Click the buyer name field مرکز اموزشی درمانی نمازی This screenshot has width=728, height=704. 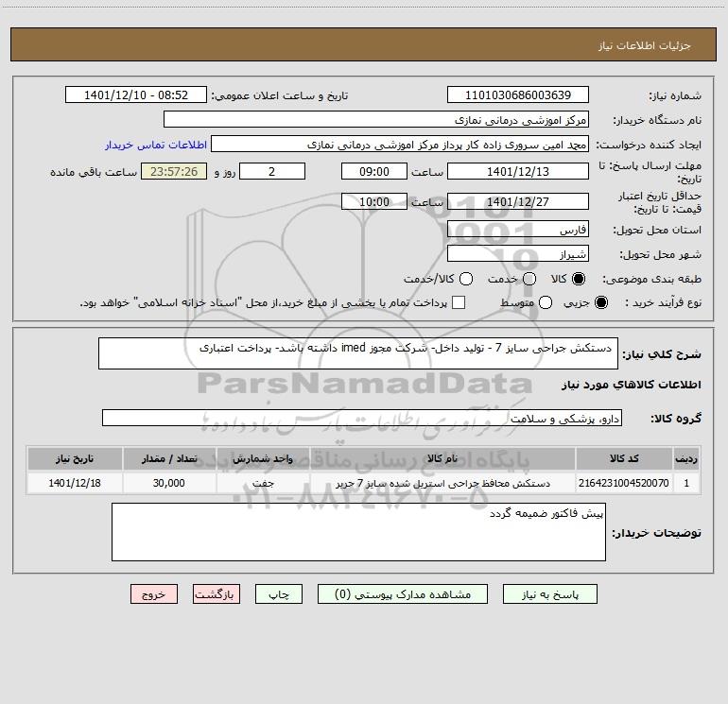point(376,119)
